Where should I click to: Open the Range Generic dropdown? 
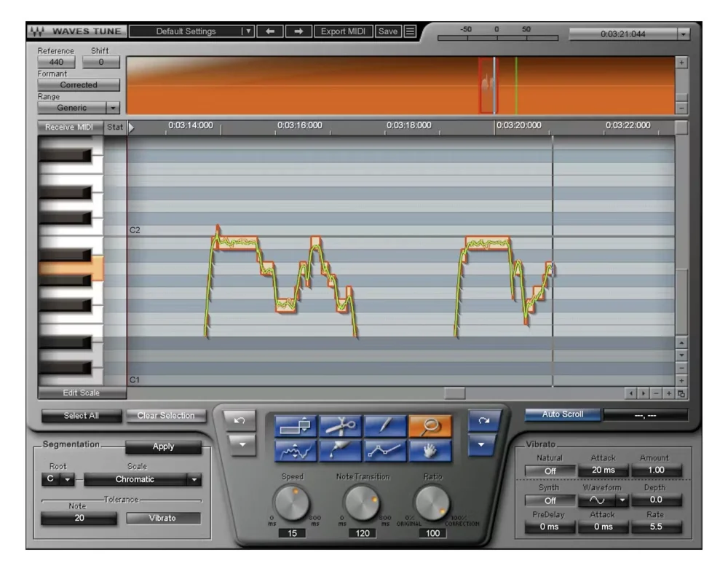tap(79, 108)
